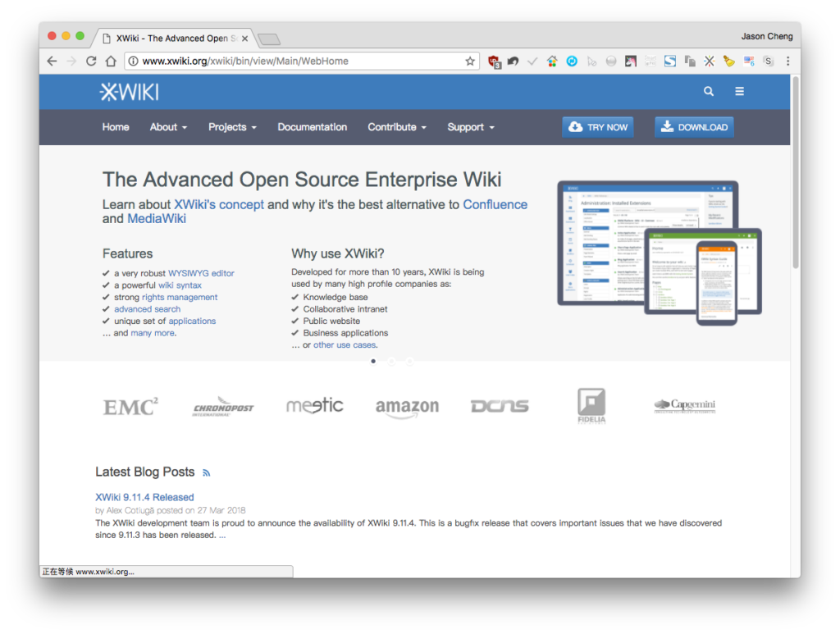The height and width of the screenshot is (634, 840).
Task: Subscribe via the blog RSS feed icon
Action: click(206, 472)
